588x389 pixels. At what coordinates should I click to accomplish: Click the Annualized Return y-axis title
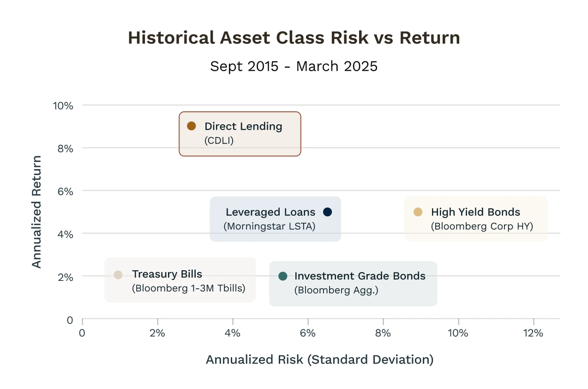(36, 212)
